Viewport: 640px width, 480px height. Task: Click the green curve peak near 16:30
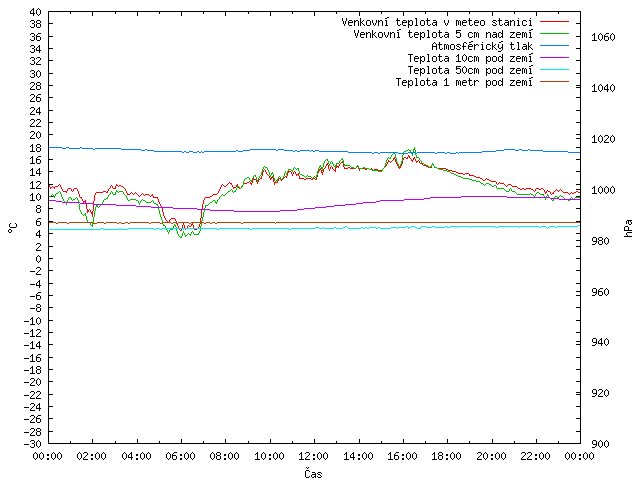(414, 148)
